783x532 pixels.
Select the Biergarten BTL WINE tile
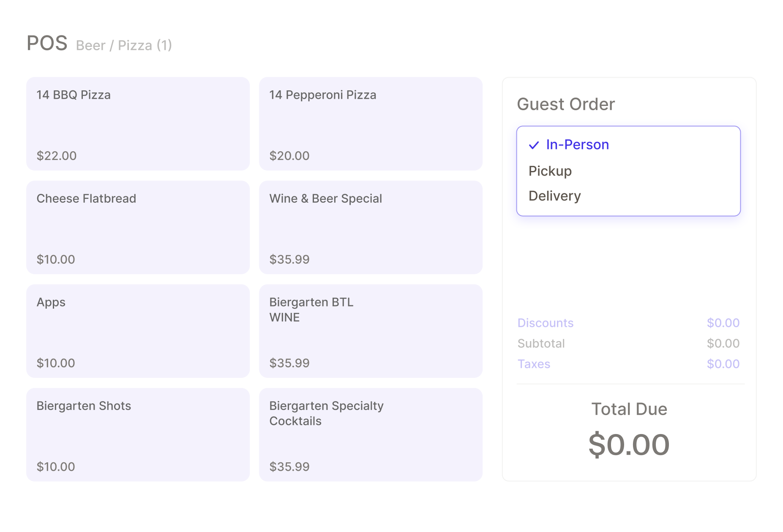tap(371, 331)
